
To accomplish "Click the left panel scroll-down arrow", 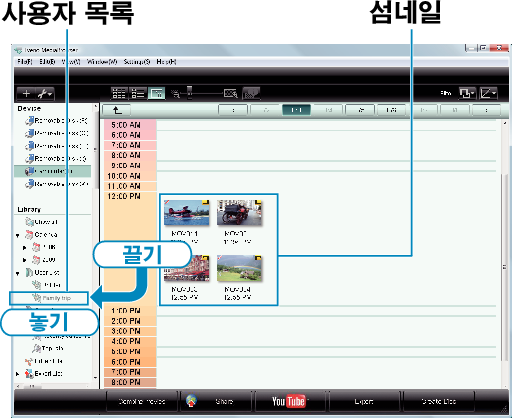I will pyautogui.click(x=95, y=378).
